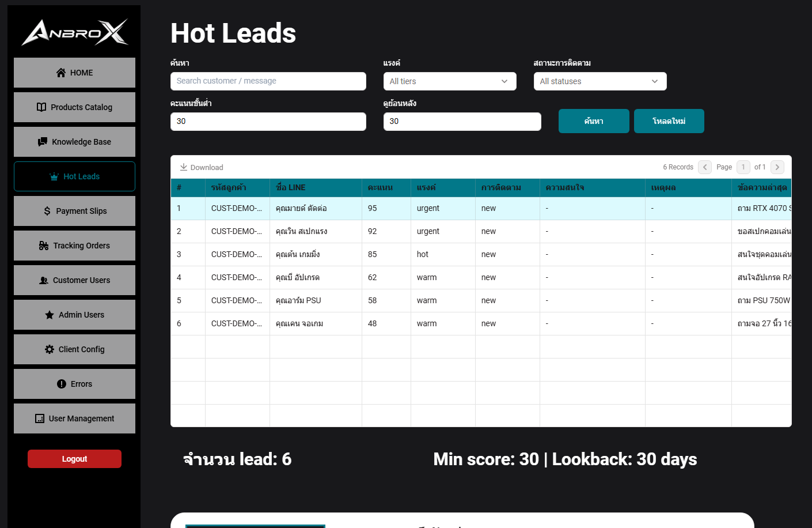Screen dimensions: 812x528
Task: Sort by the คะแนน column header
Action: pos(386,188)
